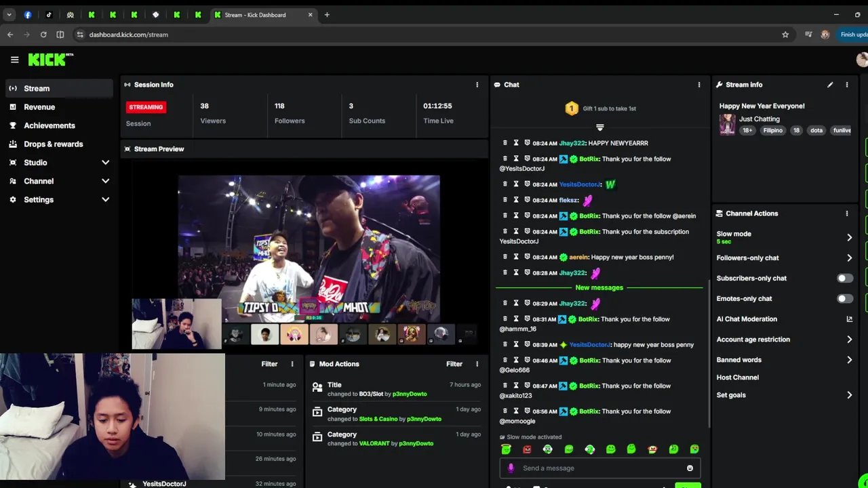The width and height of the screenshot is (868, 488).
Task: Click the browser address bar
Action: click(x=434, y=35)
